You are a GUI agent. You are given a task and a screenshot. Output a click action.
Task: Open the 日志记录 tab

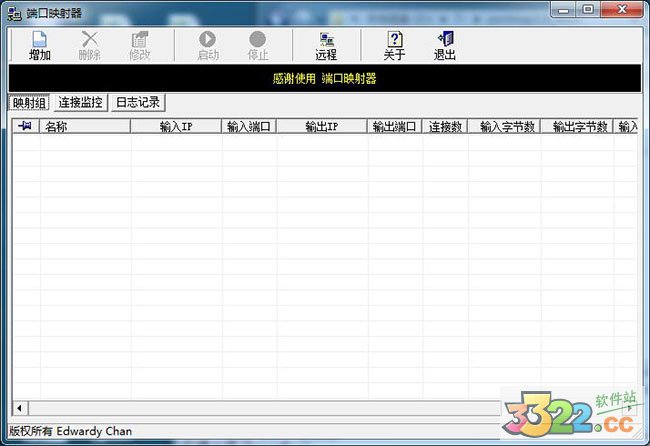[137, 102]
